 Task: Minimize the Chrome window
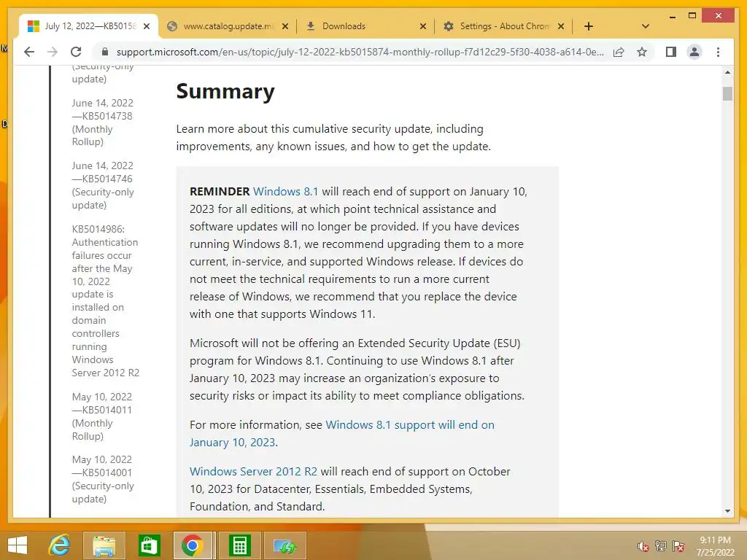672,16
